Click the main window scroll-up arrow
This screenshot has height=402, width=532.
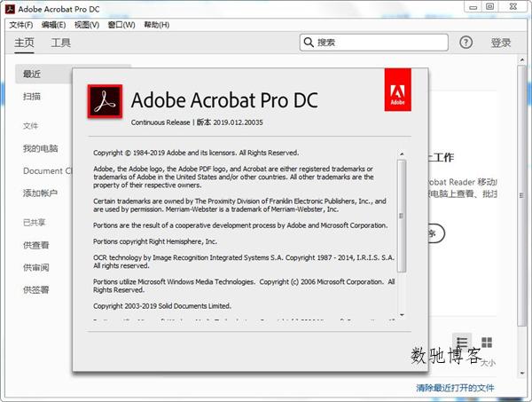522,59
